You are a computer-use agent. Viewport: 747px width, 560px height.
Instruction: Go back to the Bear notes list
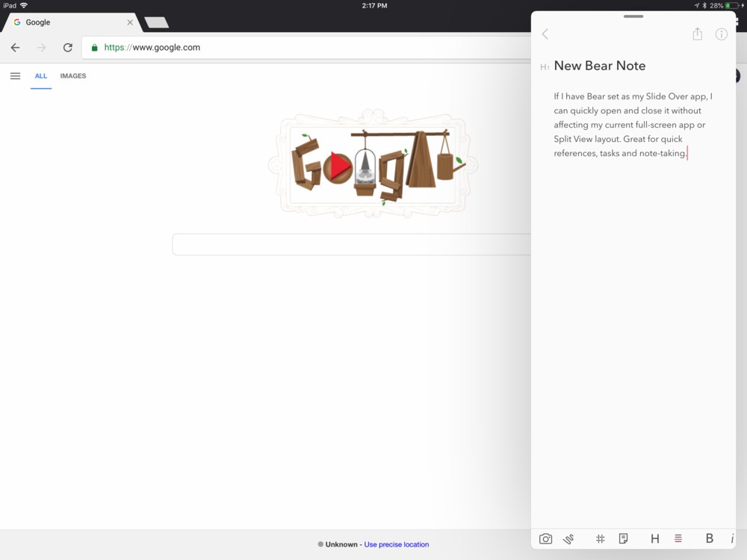tap(545, 34)
